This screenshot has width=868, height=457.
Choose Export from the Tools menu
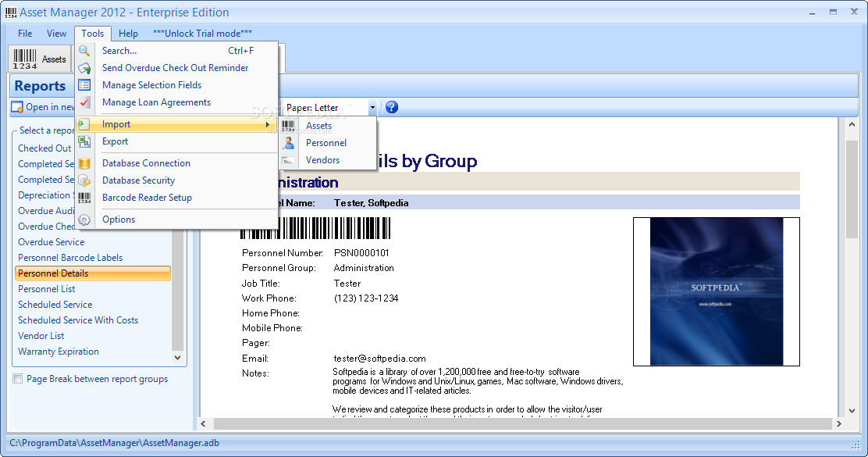pyautogui.click(x=177, y=142)
